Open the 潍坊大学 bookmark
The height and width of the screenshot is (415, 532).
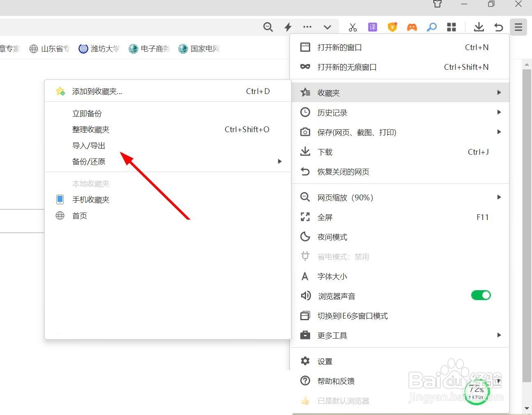coord(99,48)
